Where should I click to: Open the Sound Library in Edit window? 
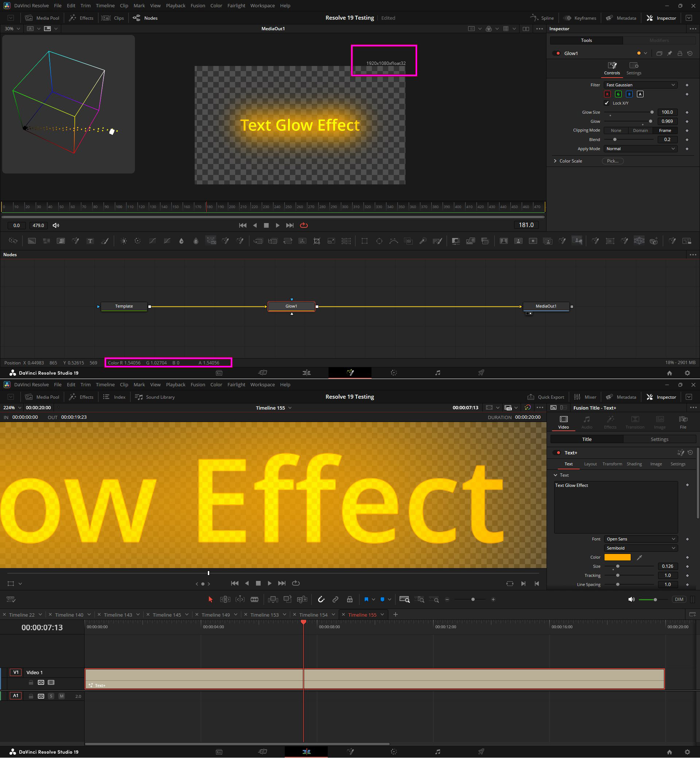click(155, 397)
